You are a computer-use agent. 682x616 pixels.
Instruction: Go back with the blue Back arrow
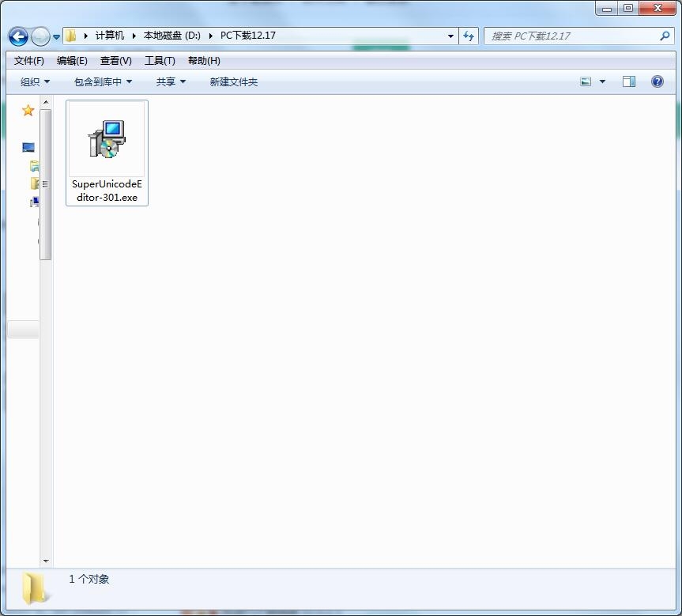(18, 36)
